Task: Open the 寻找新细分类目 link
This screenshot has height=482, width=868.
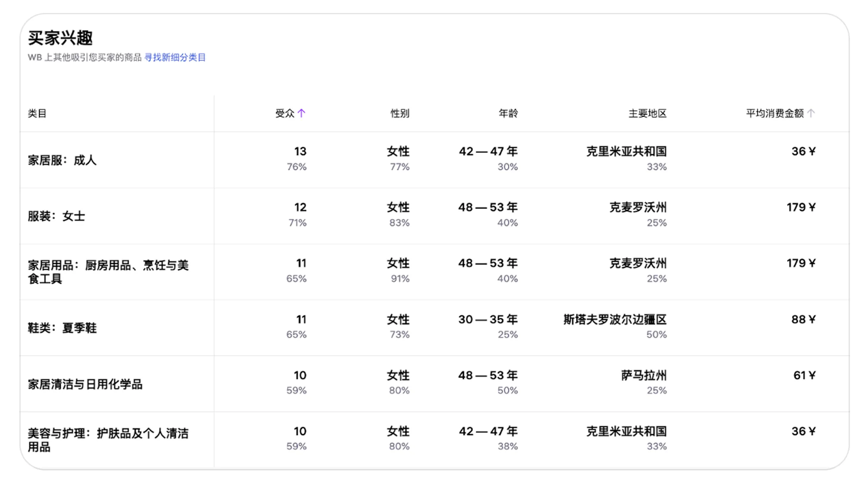Action: click(175, 57)
